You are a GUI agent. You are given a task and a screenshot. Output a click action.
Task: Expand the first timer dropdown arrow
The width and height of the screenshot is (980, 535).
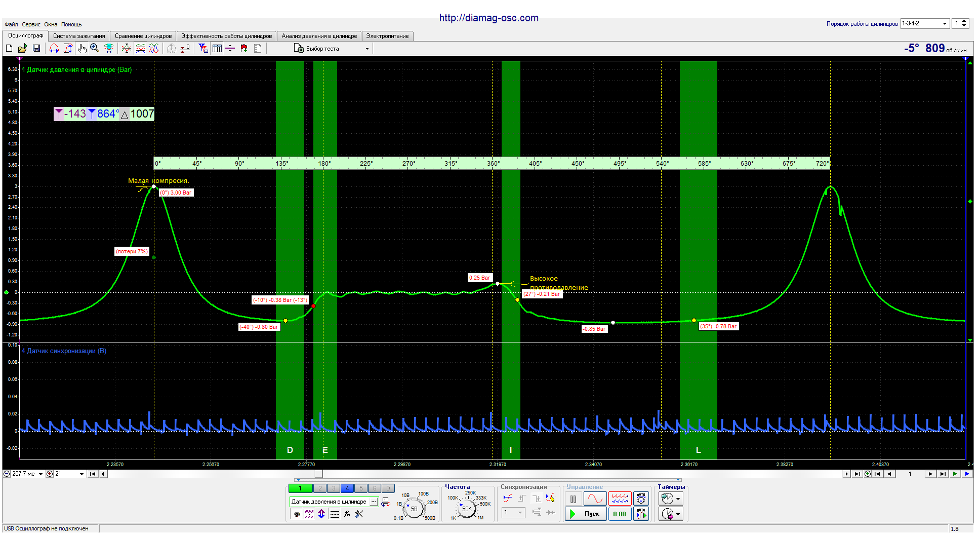678,499
